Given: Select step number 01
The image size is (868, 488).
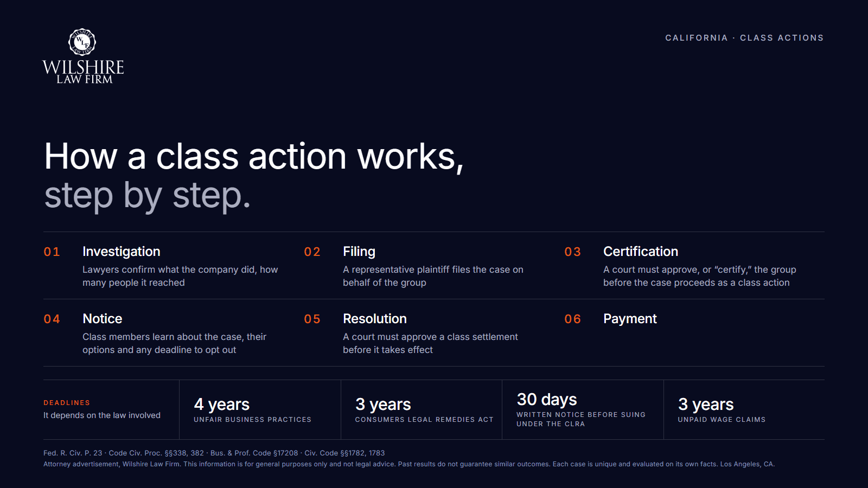Looking at the screenshot, I should coord(52,252).
